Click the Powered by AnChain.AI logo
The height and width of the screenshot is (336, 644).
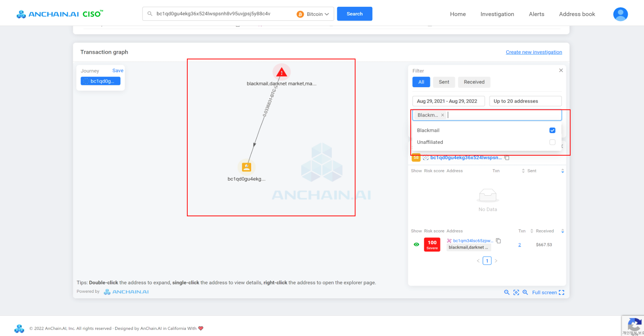point(126,292)
